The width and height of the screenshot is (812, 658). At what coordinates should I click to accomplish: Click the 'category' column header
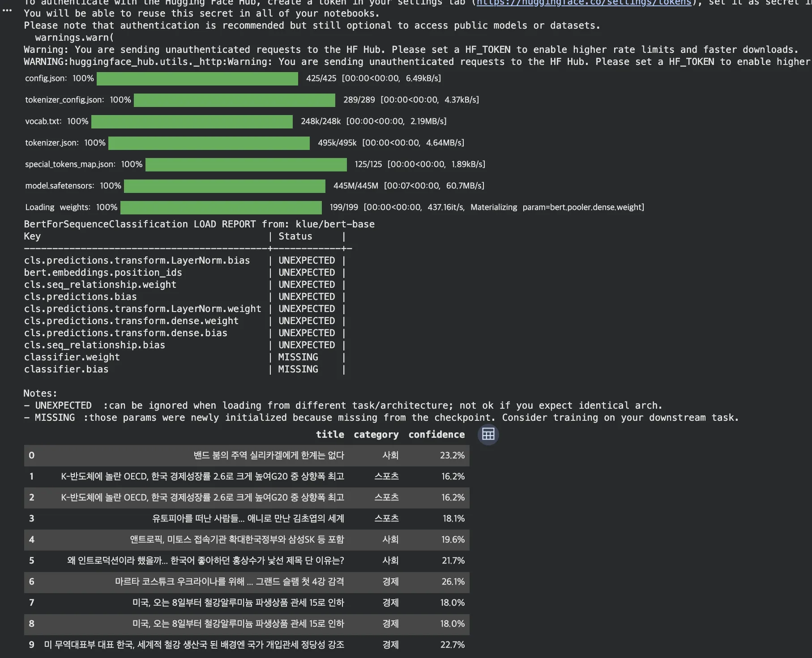point(376,434)
